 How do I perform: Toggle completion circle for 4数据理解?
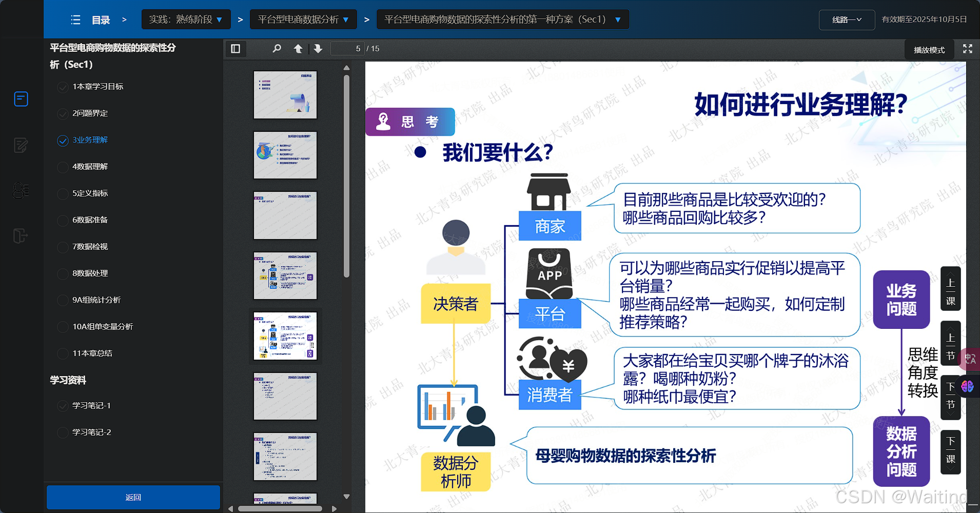pyautogui.click(x=63, y=167)
